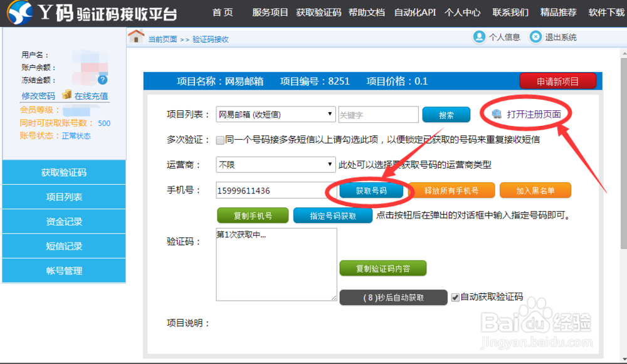Click the red 申请新项目 button

pyautogui.click(x=557, y=81)
